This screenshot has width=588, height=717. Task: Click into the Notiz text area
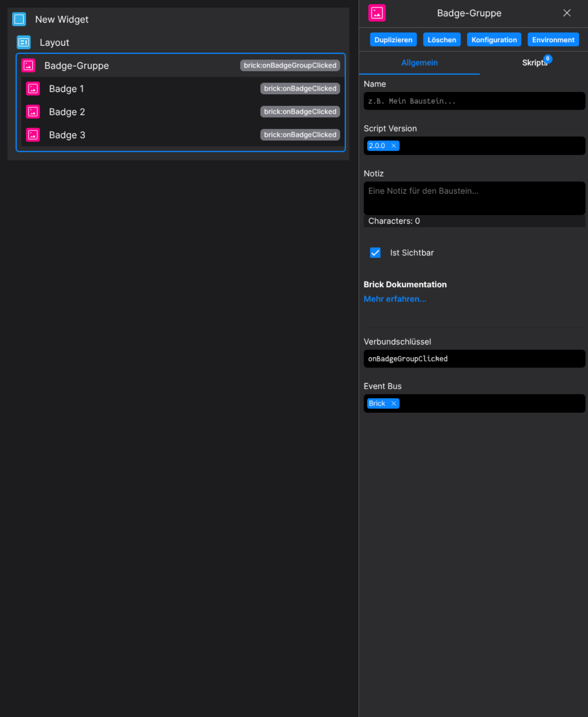tap(474, 198)
